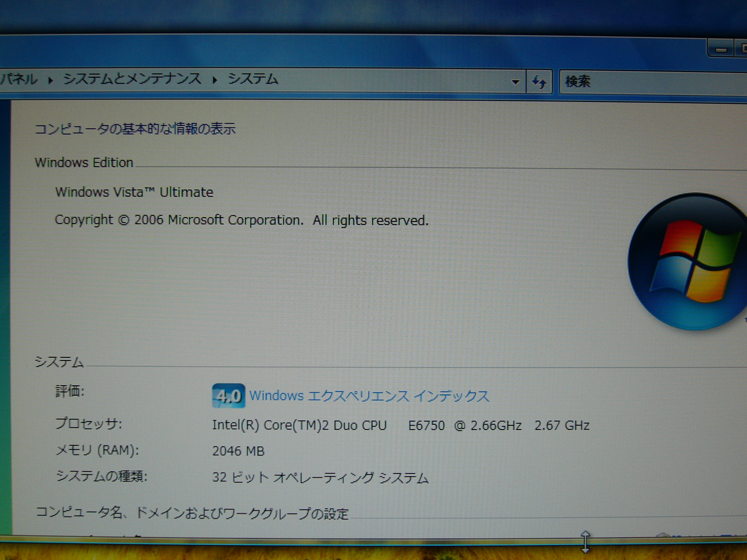Click the address bar refresh button
Screen dimensions: 747x560
click(x=539, y=82)
